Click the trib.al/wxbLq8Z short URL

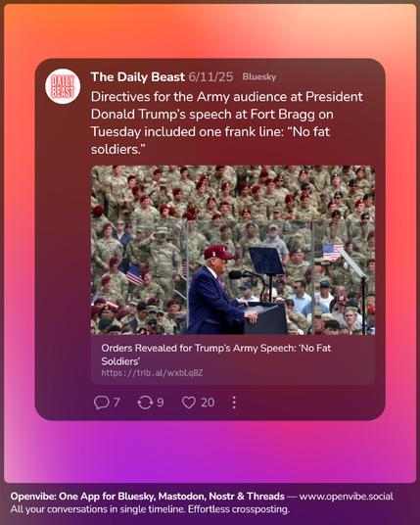(x=152, y=373)
